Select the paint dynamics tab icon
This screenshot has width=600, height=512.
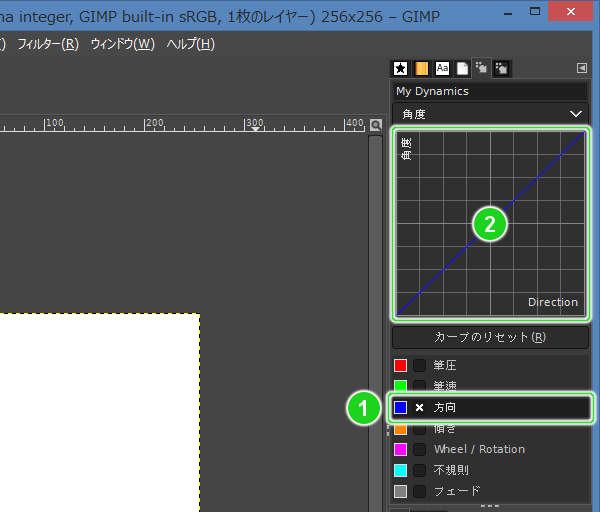tap(481, 68)
